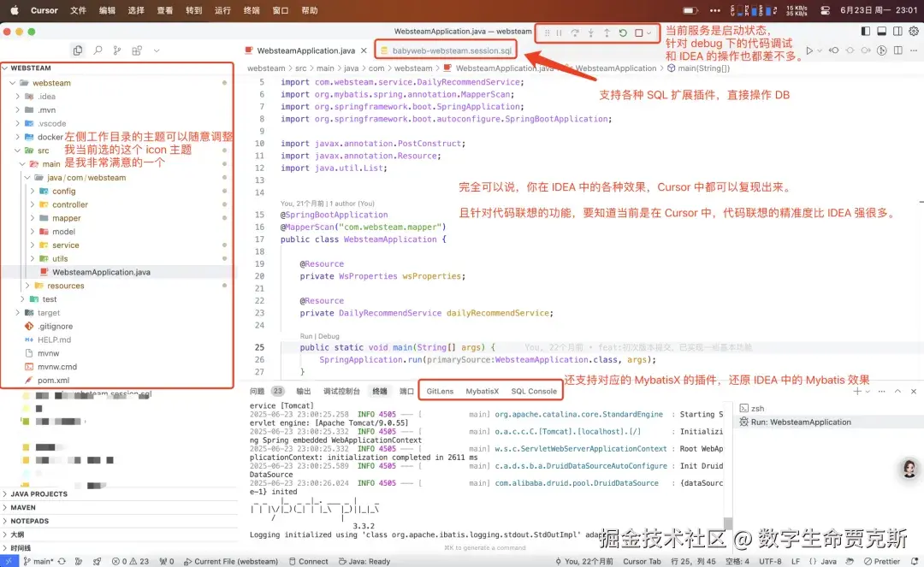
Task: Select Run: WebsteamApplication terminal
Action: point(800,422)
